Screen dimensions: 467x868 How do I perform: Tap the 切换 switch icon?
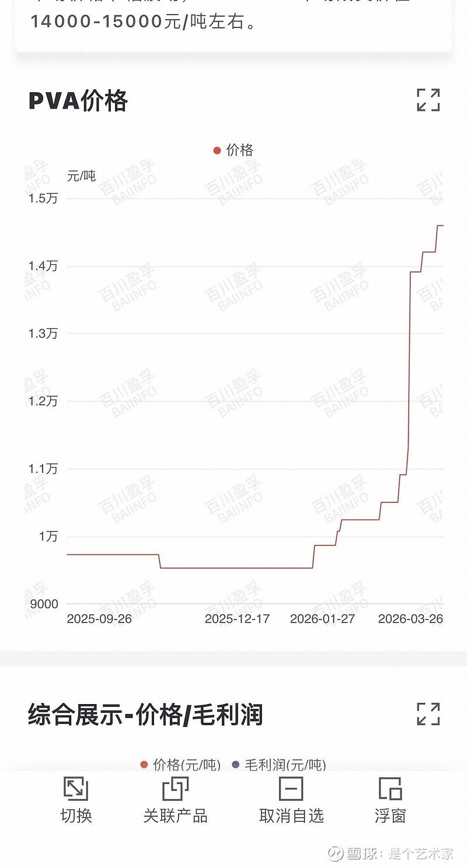point(76,789)
